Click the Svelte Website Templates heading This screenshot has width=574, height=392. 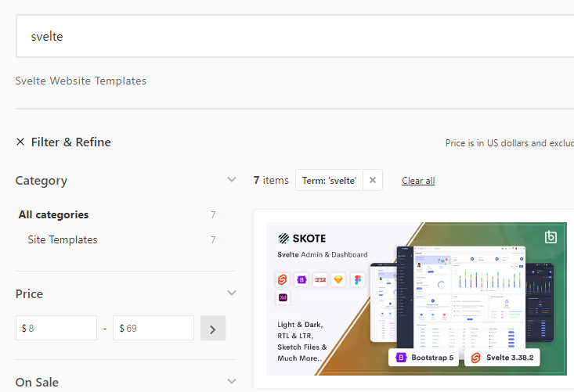pos(81,81)
